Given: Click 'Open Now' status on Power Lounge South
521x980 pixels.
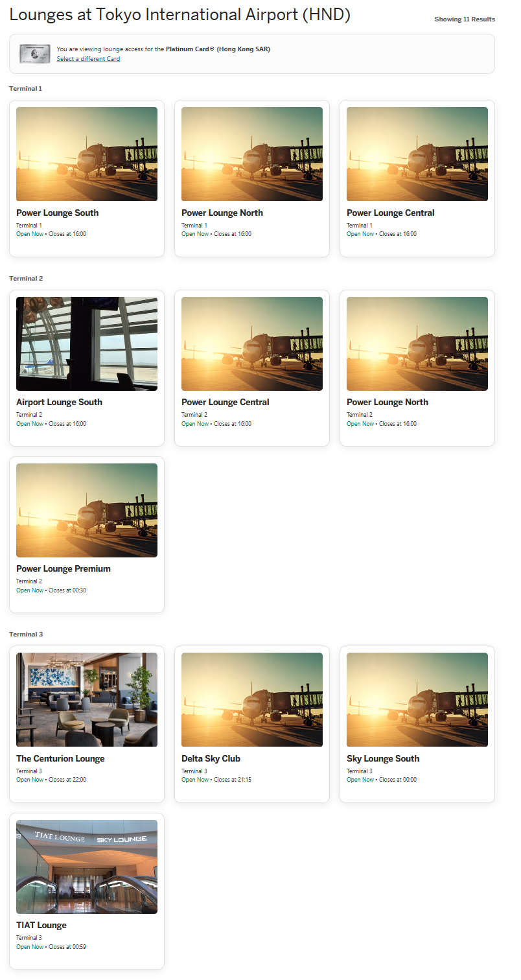Looking at the screenshot, I should 30,234.
